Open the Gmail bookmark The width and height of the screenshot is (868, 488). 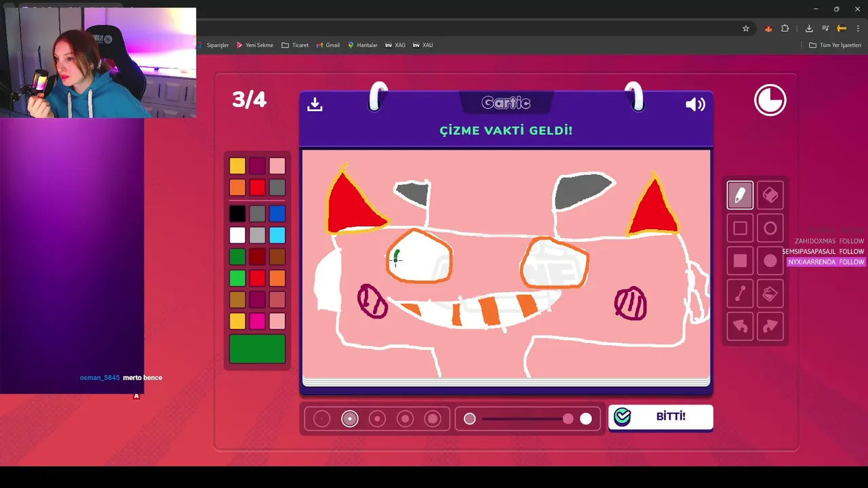pyautogui.click(x=328, y=45)
